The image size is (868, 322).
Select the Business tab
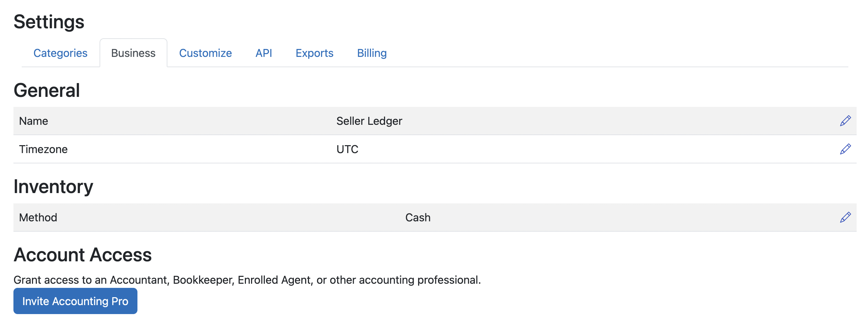[x=133, y=53]
